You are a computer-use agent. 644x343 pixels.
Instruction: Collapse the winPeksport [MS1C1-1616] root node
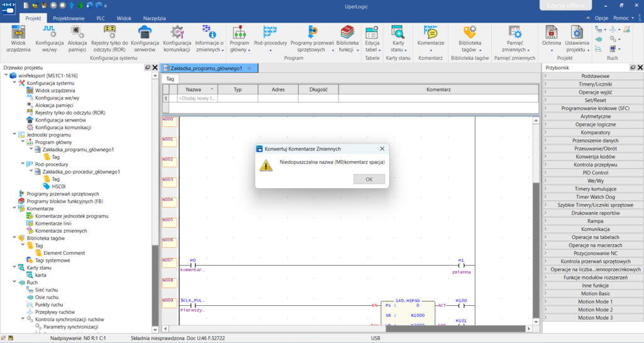coord(6,75)
